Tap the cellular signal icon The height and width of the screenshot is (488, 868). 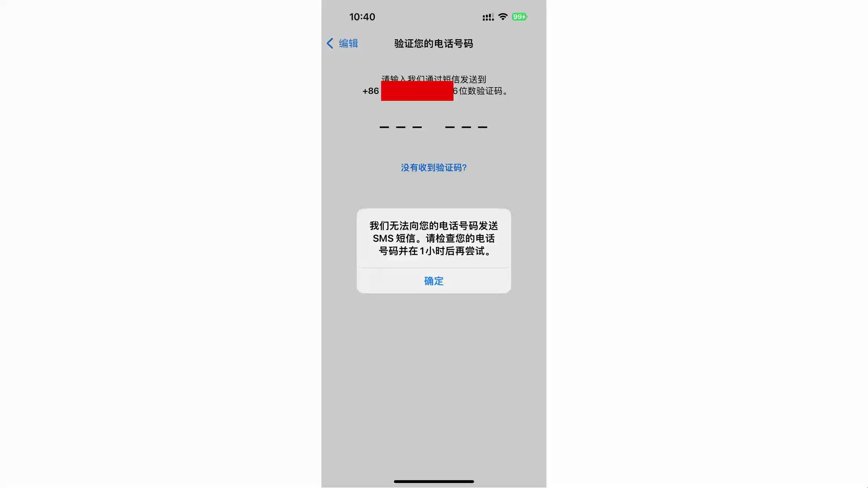pyautogui.click(x=488, y=17)
